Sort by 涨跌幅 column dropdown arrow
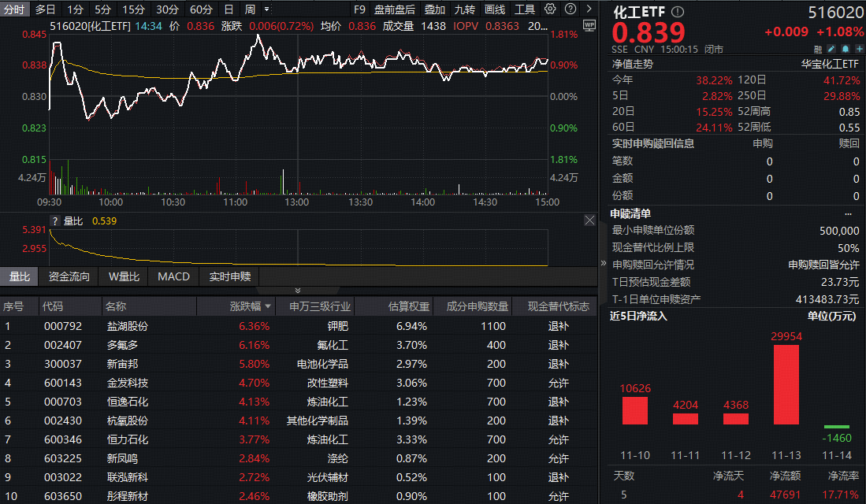 (269, 306)
